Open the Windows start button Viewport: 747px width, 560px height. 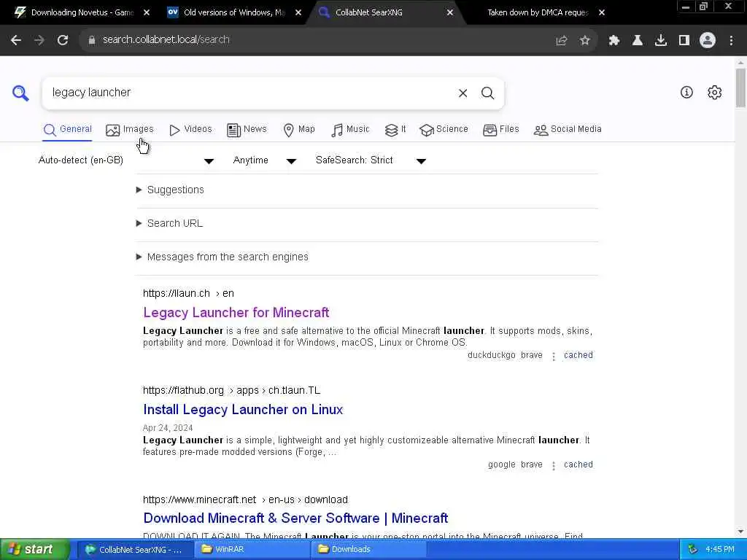[x=34, y=550]
